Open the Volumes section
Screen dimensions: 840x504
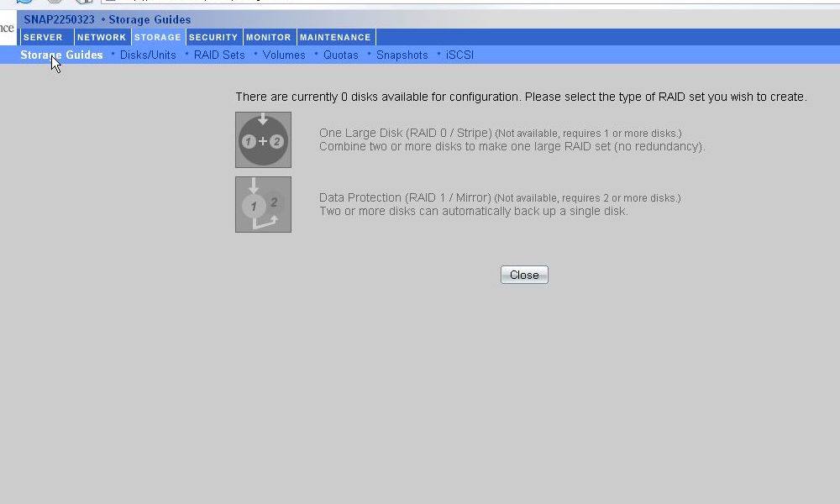[x=284, y=55]
